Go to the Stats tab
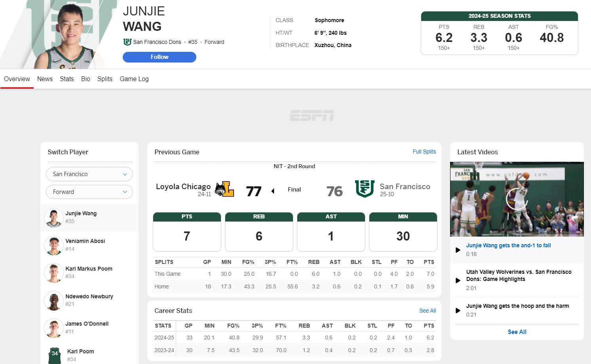This screenshot has height=364, width=591. click(67, 79)
